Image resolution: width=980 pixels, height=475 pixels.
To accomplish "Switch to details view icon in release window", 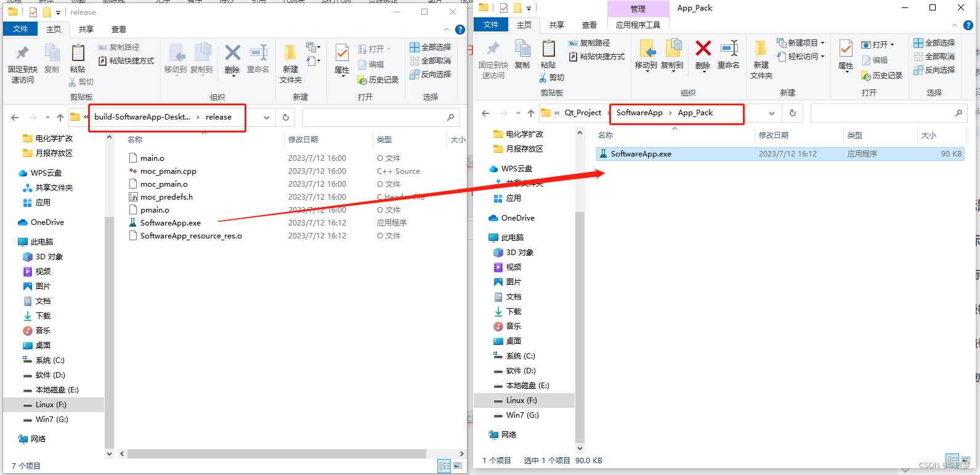I will point(444,466).
